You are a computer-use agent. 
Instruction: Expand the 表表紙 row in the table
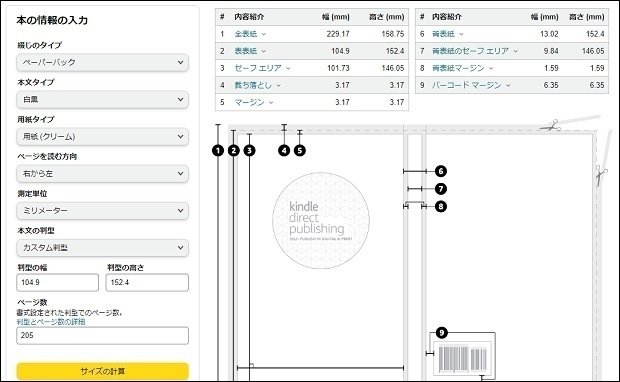point(250,51)
